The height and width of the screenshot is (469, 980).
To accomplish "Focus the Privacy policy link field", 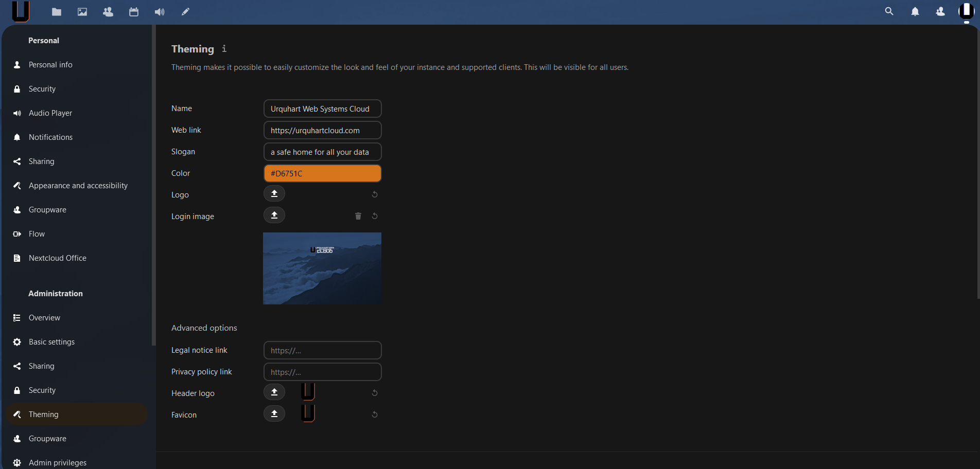I will point(323,372).
